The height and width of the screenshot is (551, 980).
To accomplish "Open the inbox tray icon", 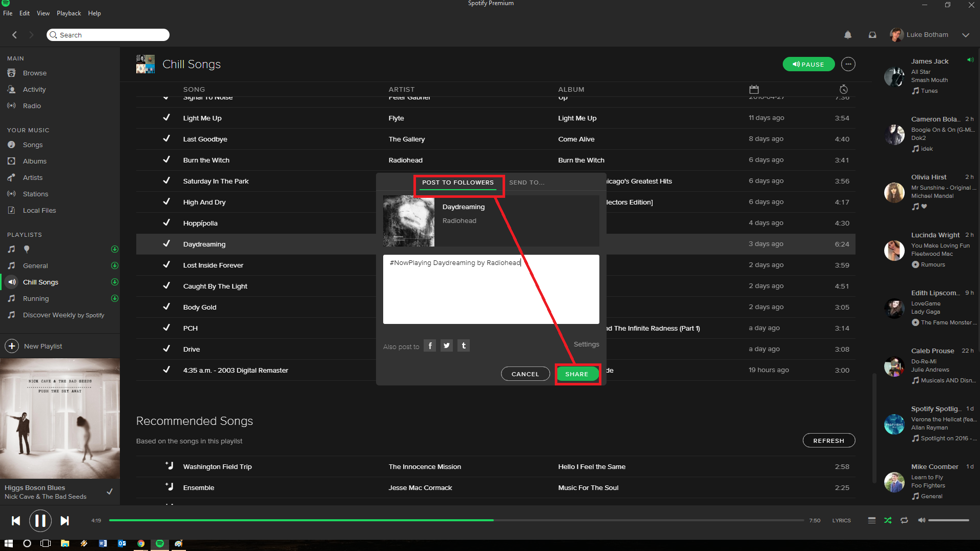I will pos(872,35).
